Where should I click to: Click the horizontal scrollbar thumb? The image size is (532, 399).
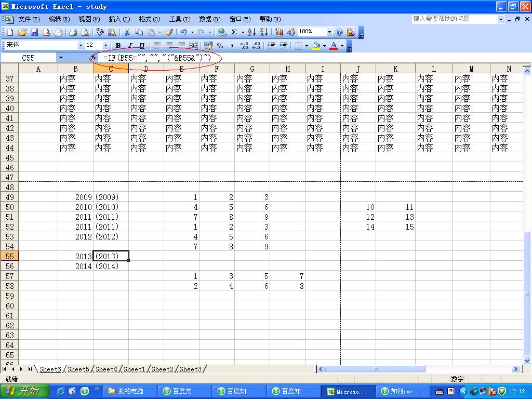pos(376,369)
